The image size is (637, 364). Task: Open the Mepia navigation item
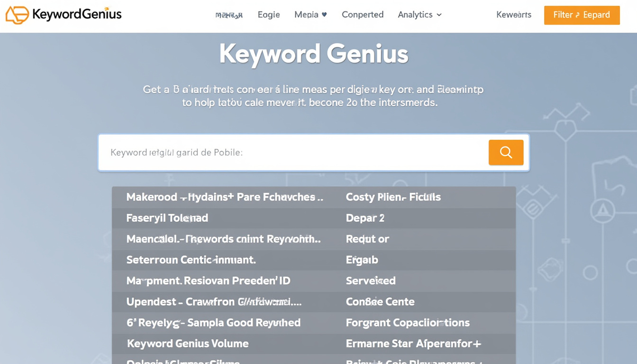(x=310, y=15)
